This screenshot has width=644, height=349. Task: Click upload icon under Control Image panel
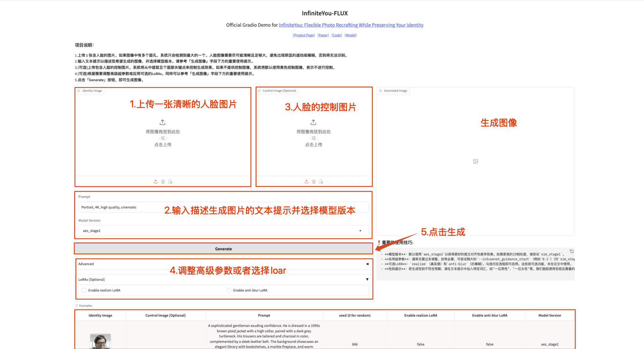point(306,182)
